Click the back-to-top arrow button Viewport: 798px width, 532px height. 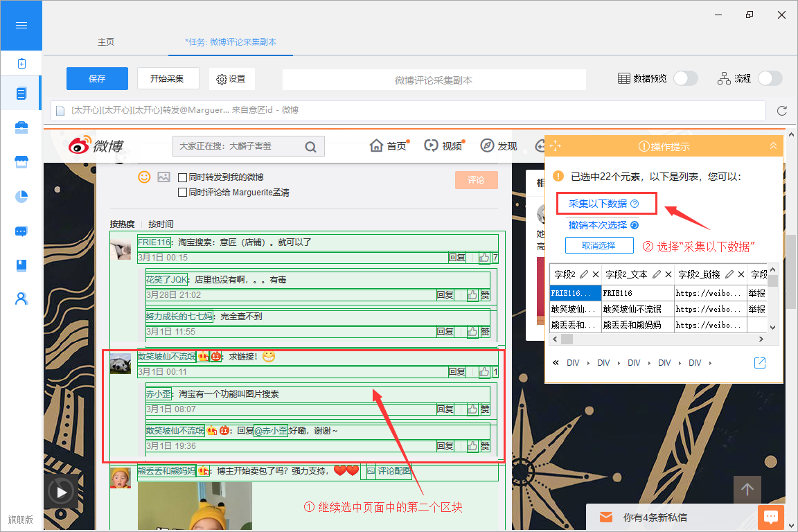tap(747, 490)
